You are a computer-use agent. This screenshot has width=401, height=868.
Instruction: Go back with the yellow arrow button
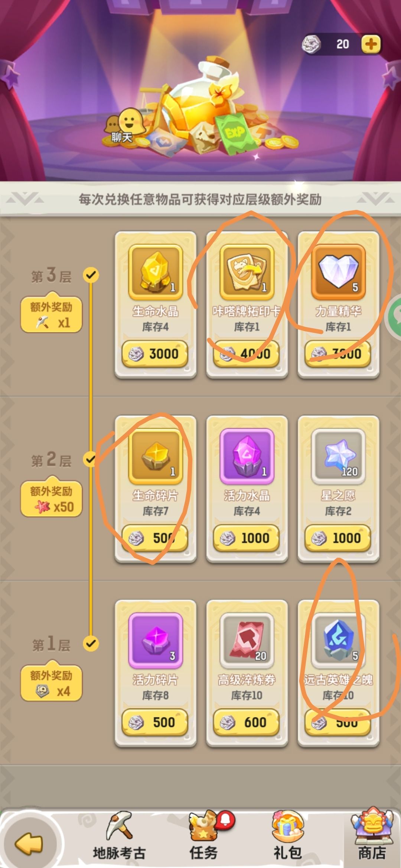coord(29,843)
